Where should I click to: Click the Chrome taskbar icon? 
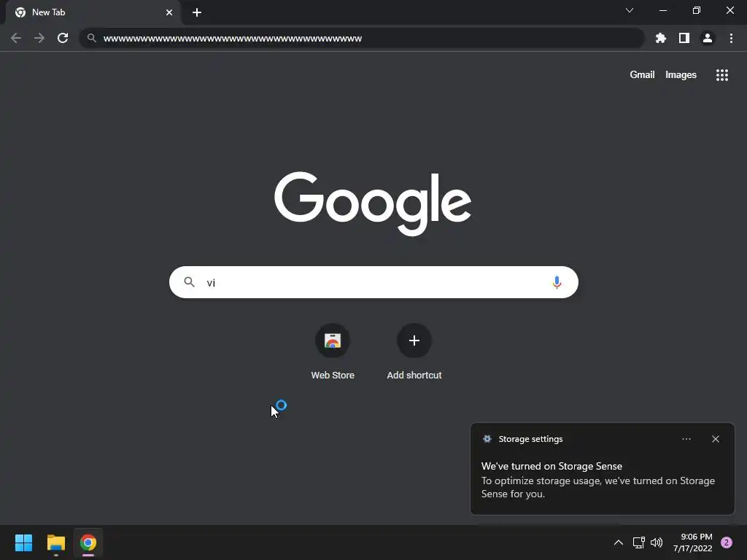88,542
